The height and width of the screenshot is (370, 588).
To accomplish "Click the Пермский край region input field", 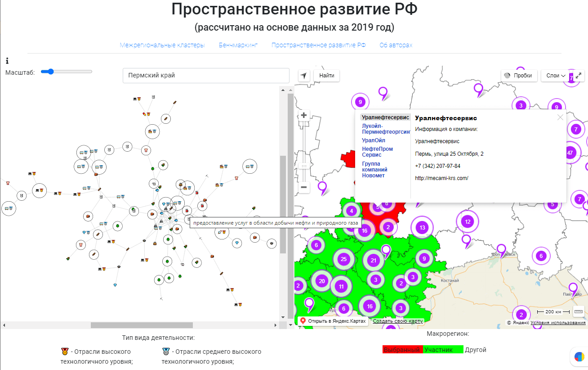I will click(x=206, y=76).
